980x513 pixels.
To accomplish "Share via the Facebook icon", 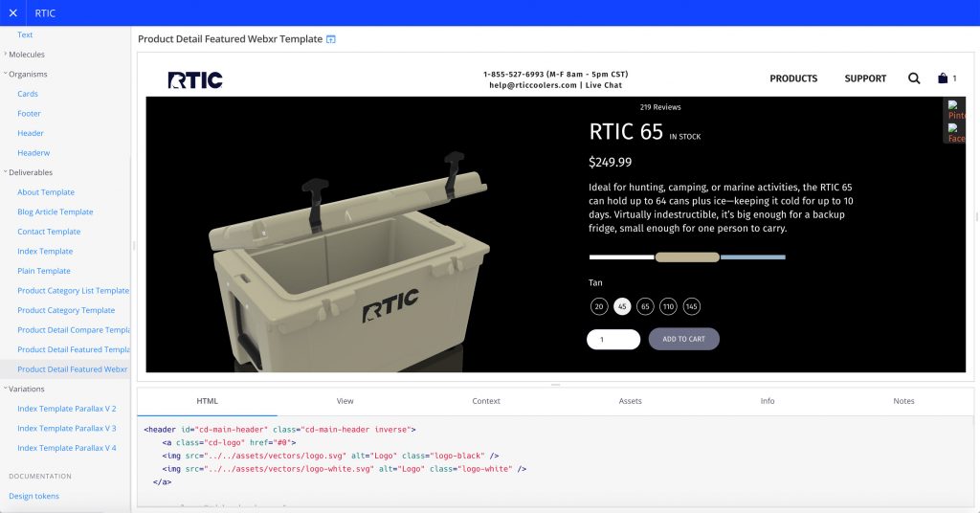I will coord(955,132).
